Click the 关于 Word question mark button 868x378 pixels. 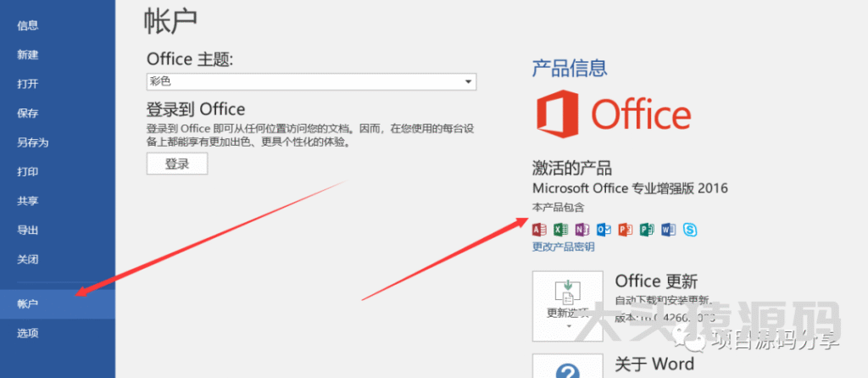567,366
